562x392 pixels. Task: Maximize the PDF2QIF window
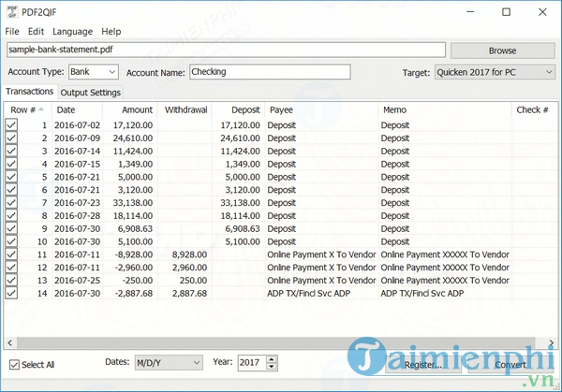click(506, 12)
